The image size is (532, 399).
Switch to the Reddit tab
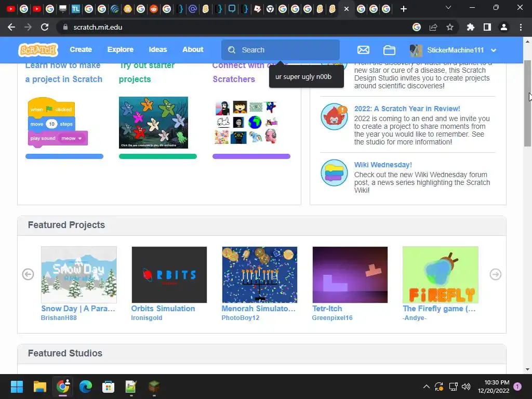(x=154, y=9)
